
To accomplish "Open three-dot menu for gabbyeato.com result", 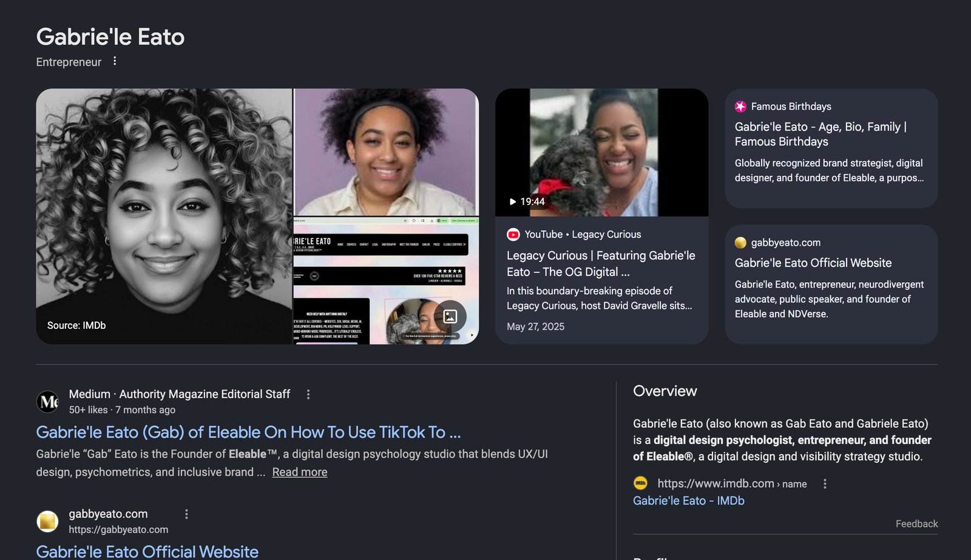I will 186,514.
